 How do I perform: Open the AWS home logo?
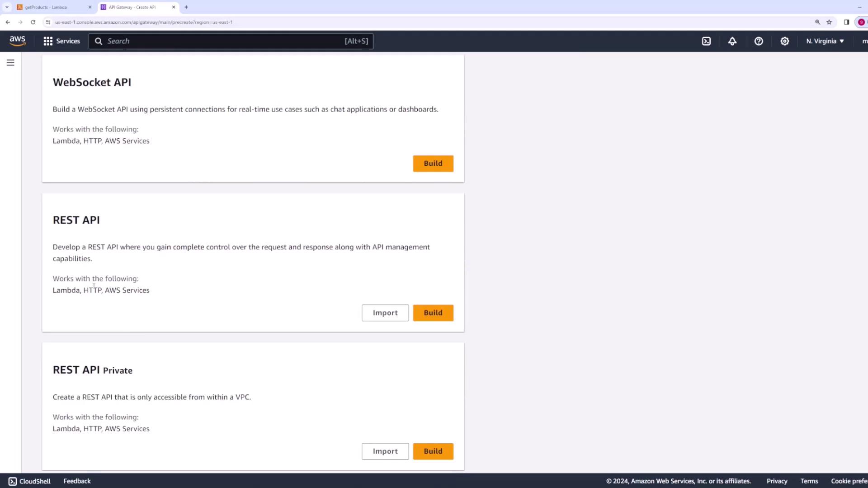click(17, 41)
